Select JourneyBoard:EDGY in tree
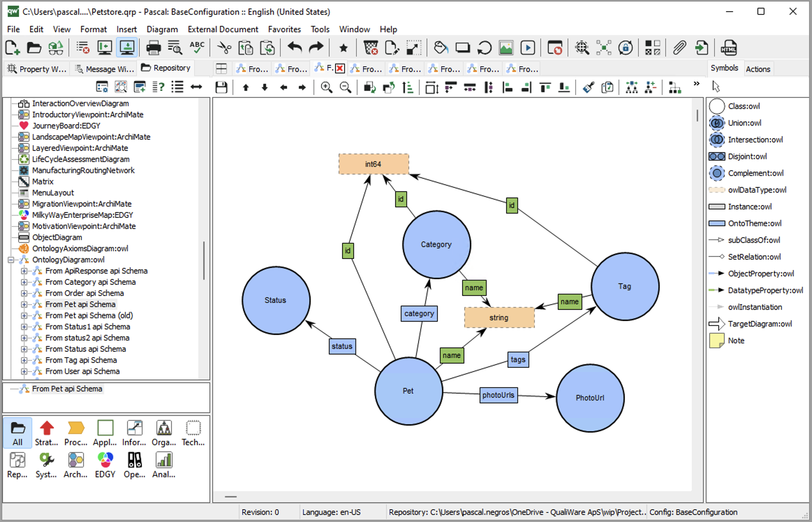 click(66, 126)
